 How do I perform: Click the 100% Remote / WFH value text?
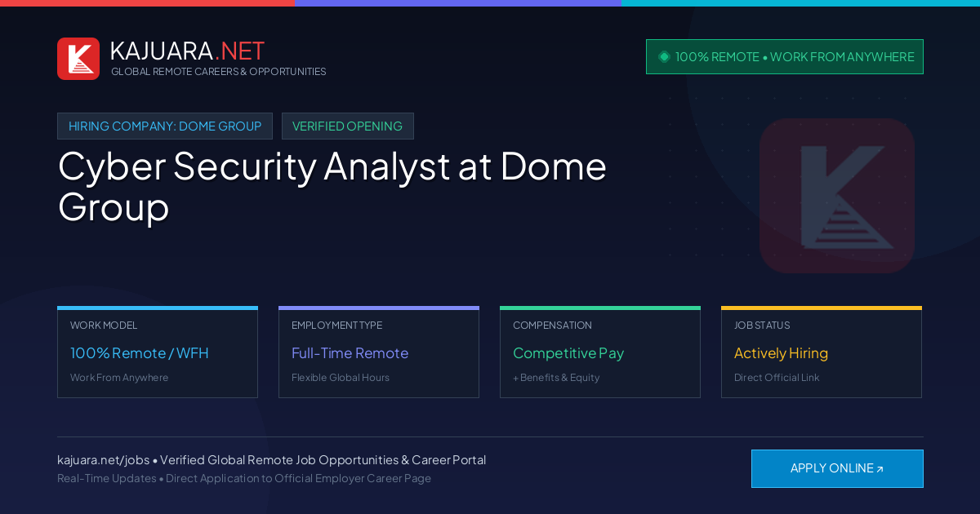pos(140,353)
